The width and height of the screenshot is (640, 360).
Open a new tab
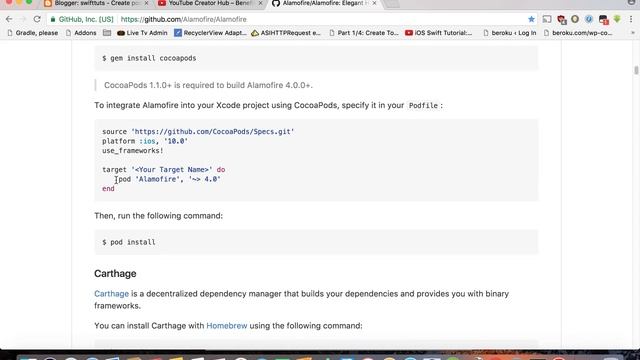pos(392,4)
